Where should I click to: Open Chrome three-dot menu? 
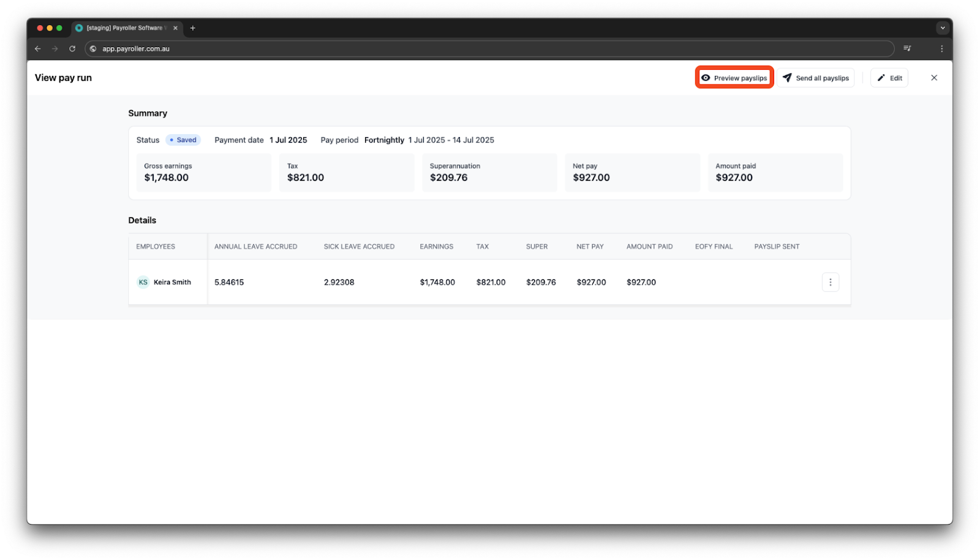pos(942,48)
